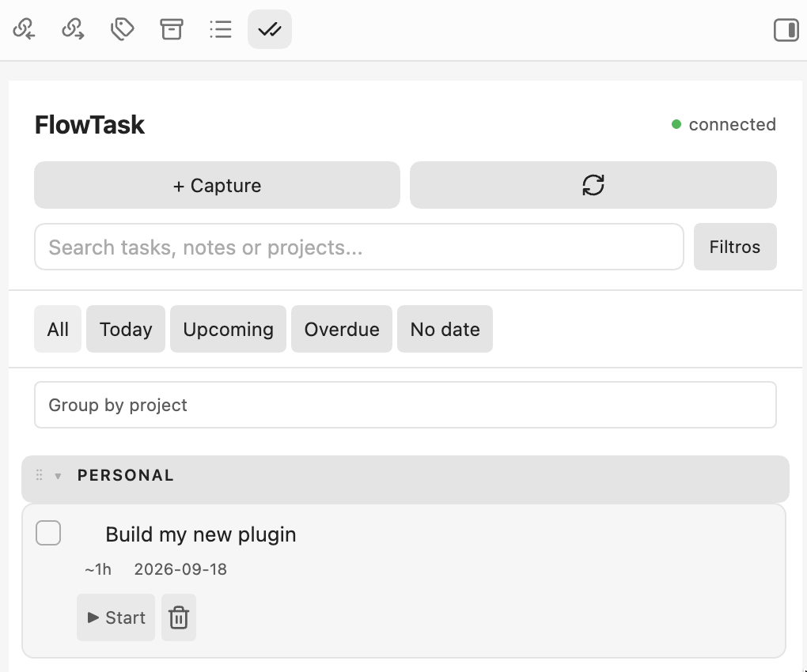The width and height of the screenshot is (807, 672).
Task: Open the outgoing links icon
Action: [x=73, y=29]
